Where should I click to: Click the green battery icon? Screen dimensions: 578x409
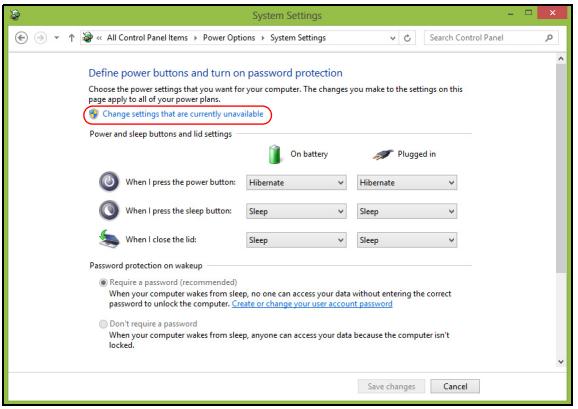275,154
